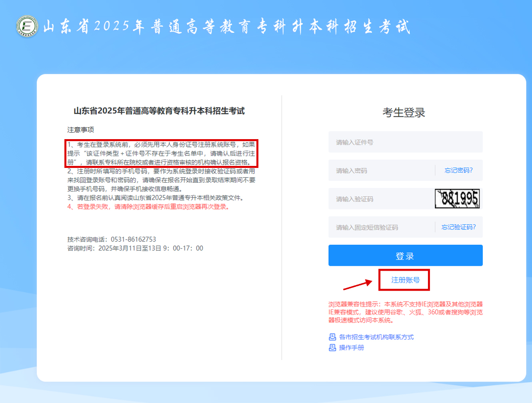Focus the 请输入证件号 input field
This screenshot has height=403, width=532.
coord(405,142)
